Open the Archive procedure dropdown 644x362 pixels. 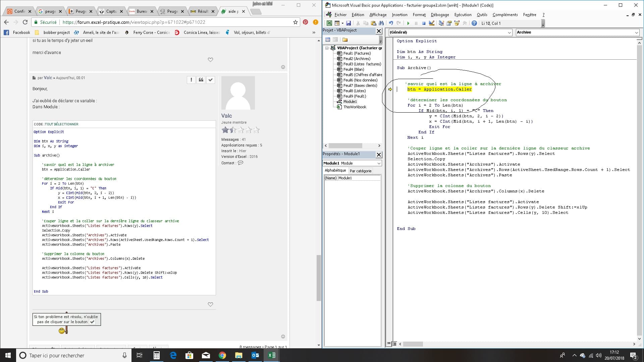point(636,33)
